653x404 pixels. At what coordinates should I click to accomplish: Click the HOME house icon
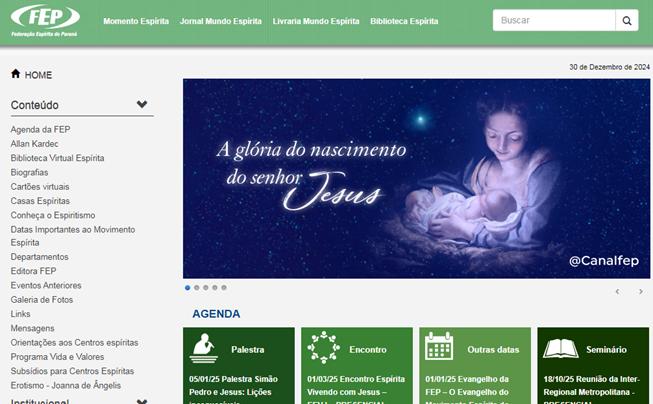pos(16,74)
